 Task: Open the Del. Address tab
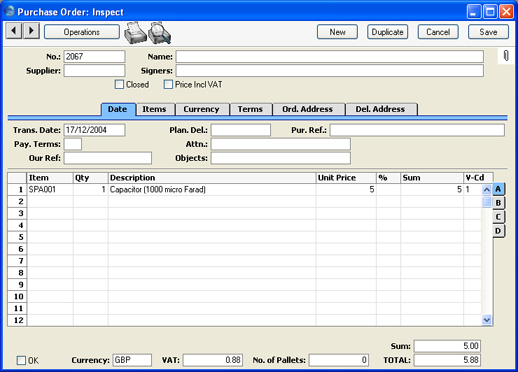click(380, 109)
